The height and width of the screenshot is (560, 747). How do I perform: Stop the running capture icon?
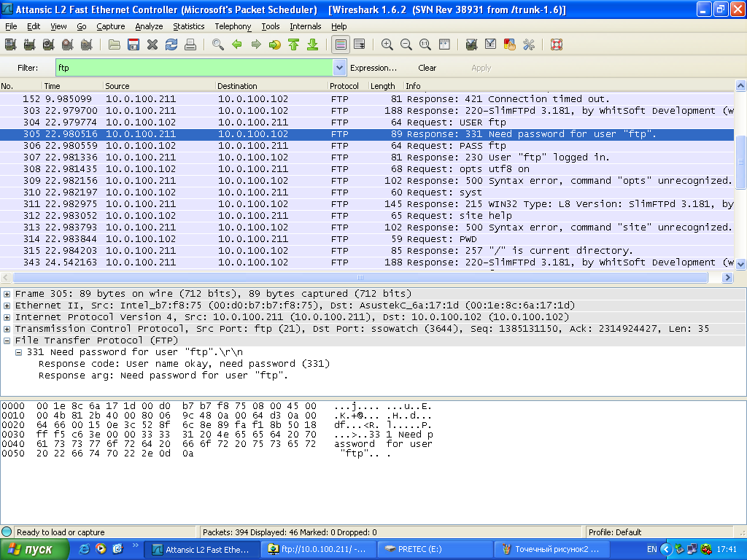point(68,44)
